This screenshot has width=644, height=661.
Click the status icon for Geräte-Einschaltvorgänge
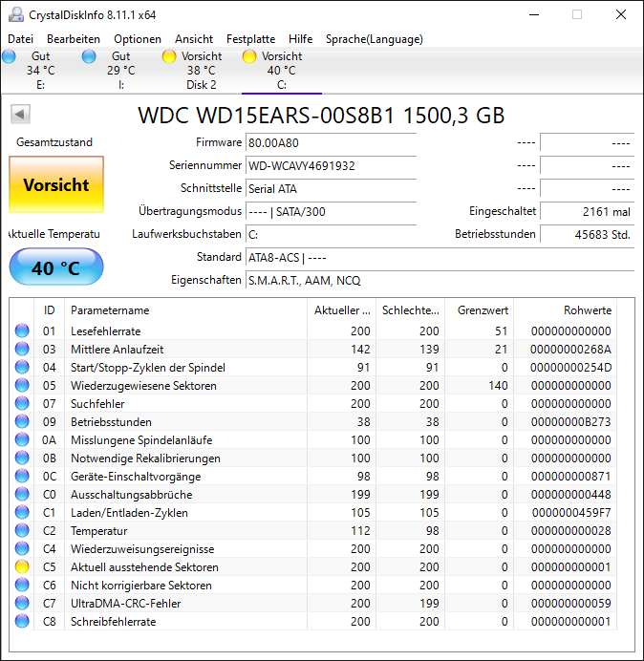pos(22,476)
